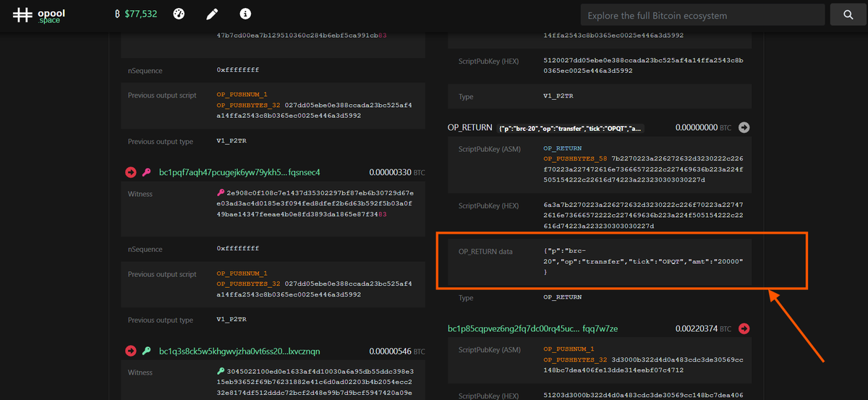
Task: Click green key icon beside bc1q3s8ck5w5khgwvjzha0vt6ss20 address
Action: (146, 351)
